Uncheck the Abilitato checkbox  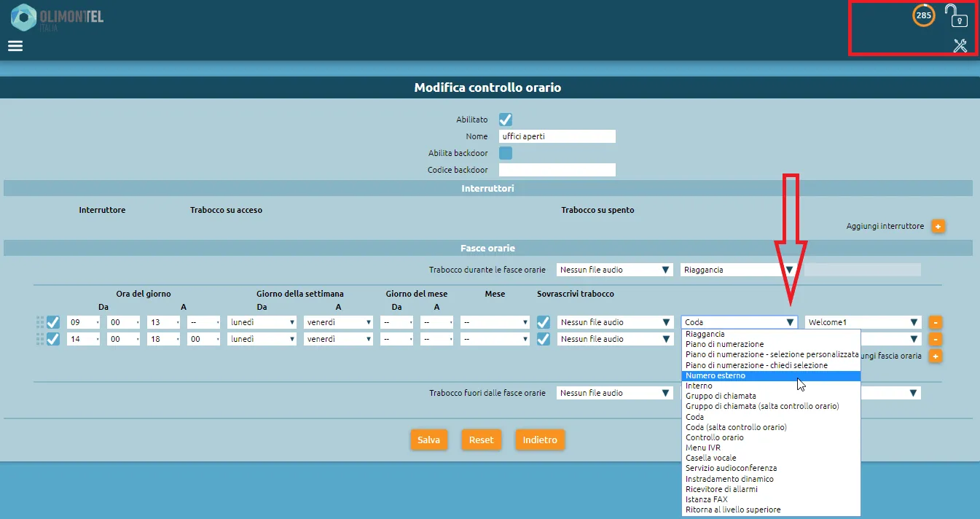505,120
